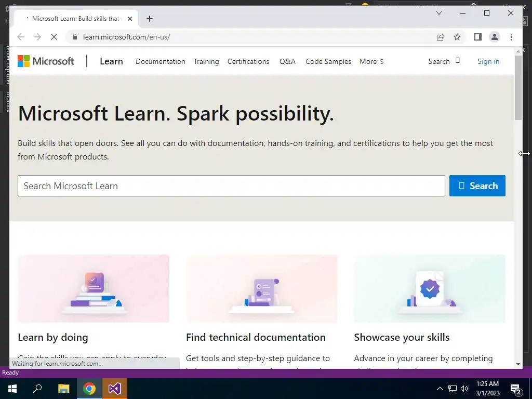This screenshot has width=532, height=399.
Task: Bookmark this page with the star icon
Action: coord(457,37)
